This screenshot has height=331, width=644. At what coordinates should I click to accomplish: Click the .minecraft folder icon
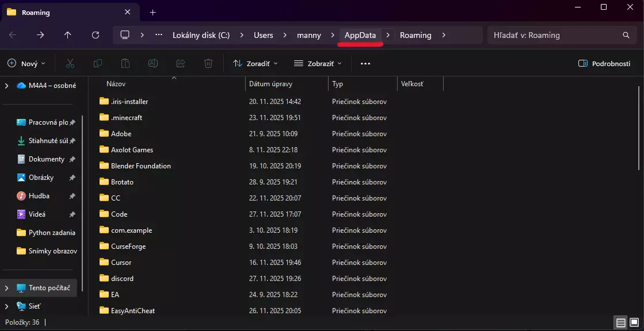pyautogui.click(x=104, y=117)
